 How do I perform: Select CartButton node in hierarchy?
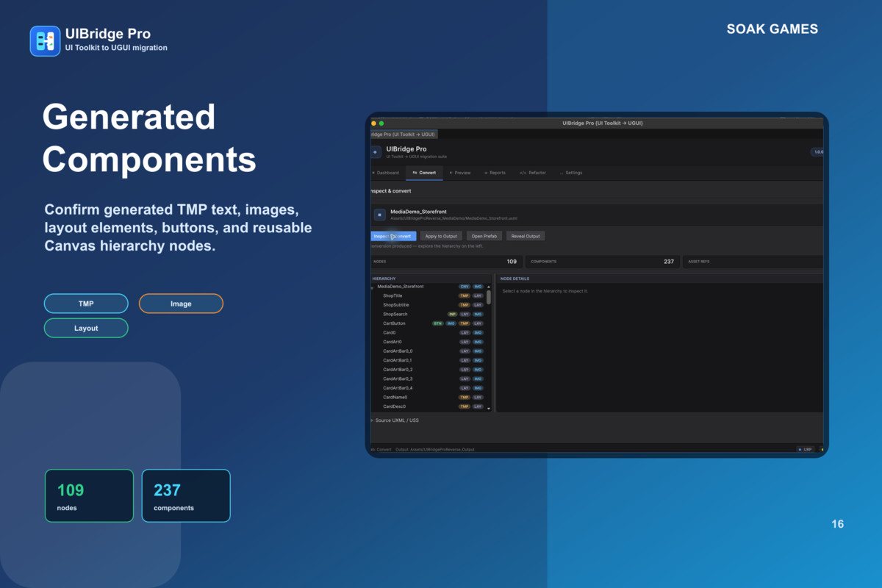tap(394, 323)
